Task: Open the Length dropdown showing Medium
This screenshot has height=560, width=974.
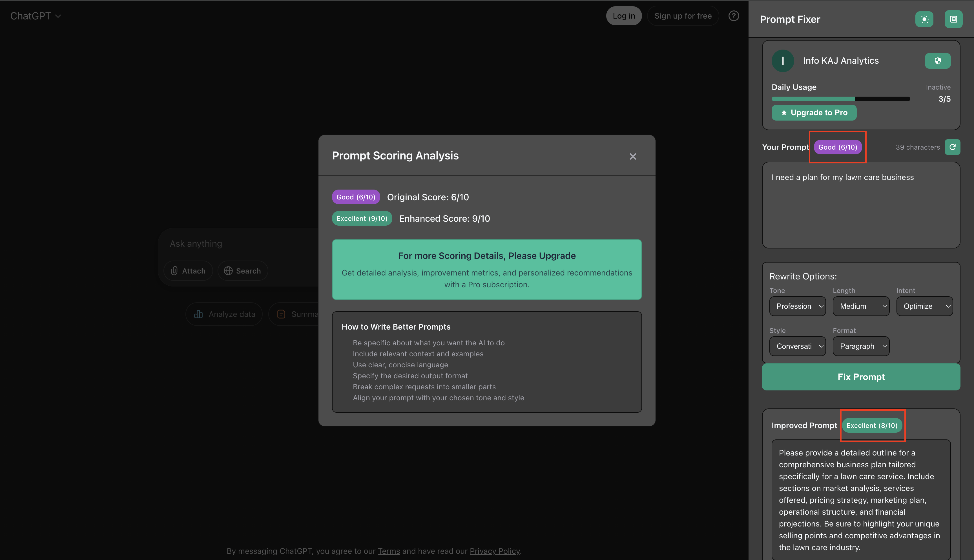Action: coord(861,306)
